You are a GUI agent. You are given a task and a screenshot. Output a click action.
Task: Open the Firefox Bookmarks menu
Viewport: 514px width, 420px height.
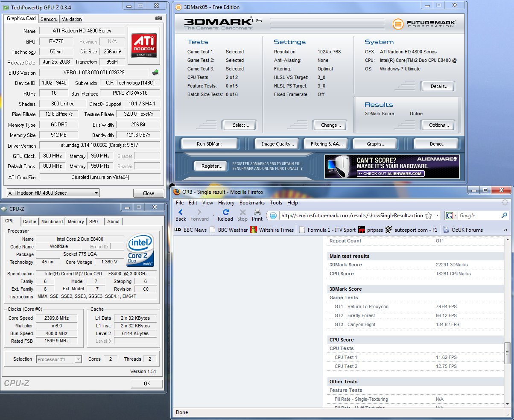coord(252,203)
